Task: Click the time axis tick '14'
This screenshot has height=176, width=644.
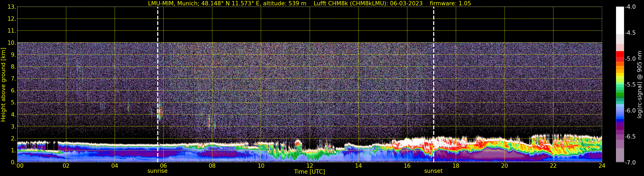Action: [x=358, y=166]
